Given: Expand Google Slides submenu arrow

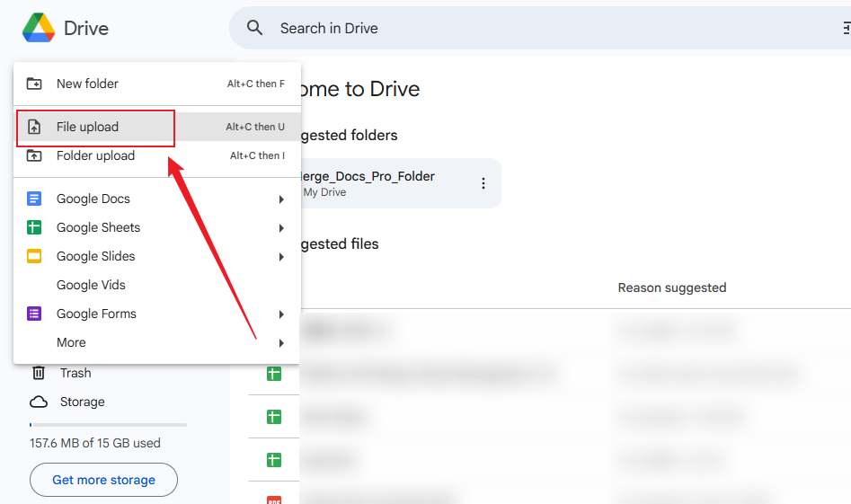Looking at the screenshot, I should click(x=281, y=257).
